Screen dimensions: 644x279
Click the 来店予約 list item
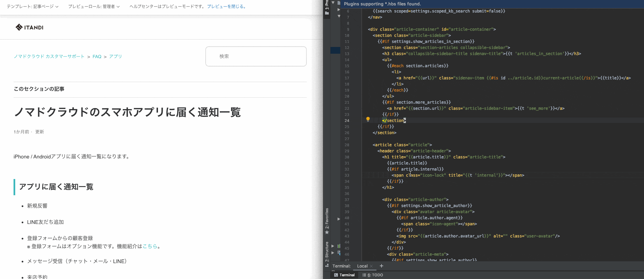point(37,277)
